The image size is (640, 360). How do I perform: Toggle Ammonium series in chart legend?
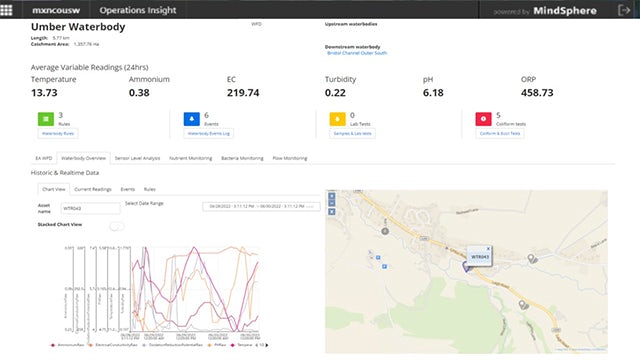point(67,345)
